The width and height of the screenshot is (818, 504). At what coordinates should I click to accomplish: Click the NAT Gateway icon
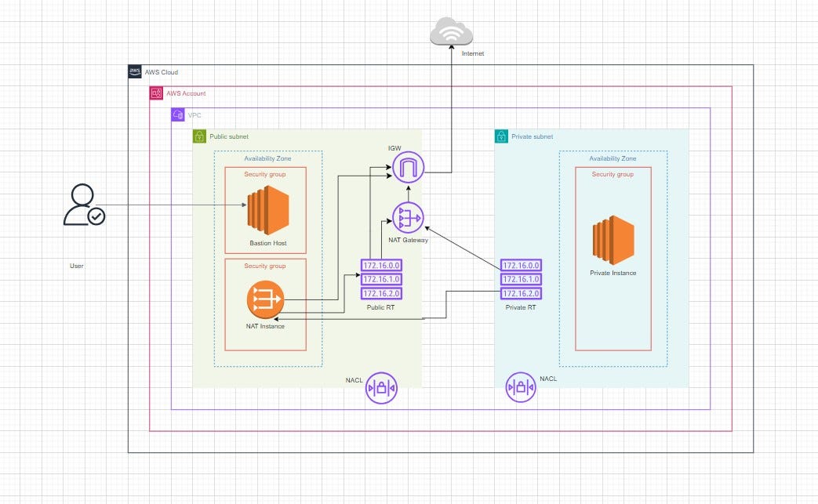[x=407, y=219]
